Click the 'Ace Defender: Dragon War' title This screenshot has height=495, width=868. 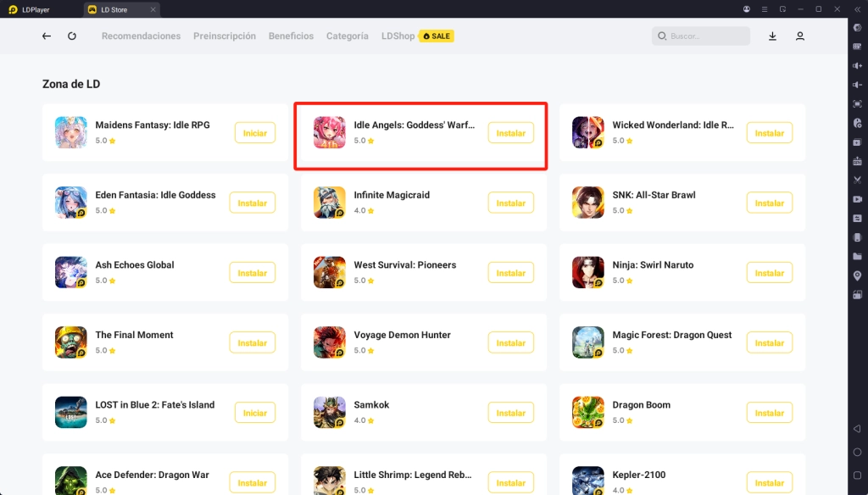[x=153, y=475]
